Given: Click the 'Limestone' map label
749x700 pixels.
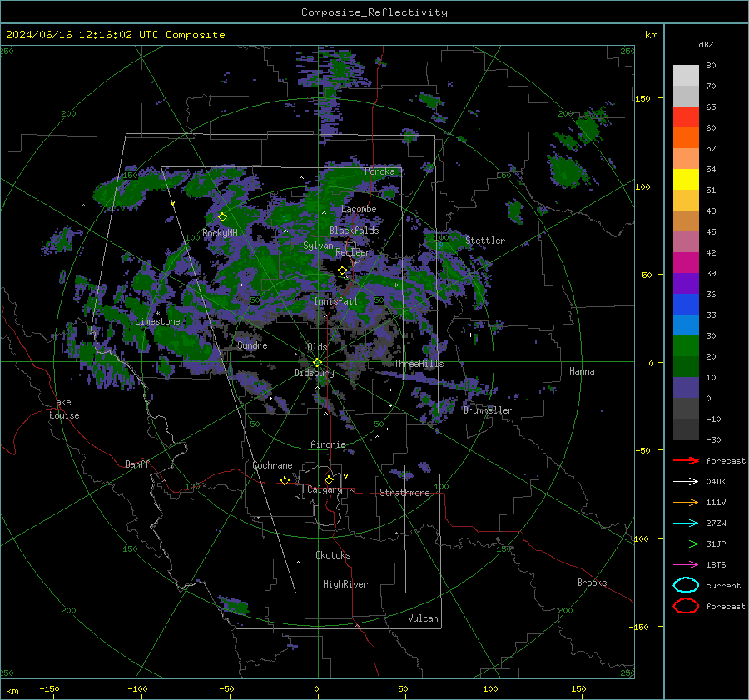Looking at the screenshot, I should (x=157, y=321).
